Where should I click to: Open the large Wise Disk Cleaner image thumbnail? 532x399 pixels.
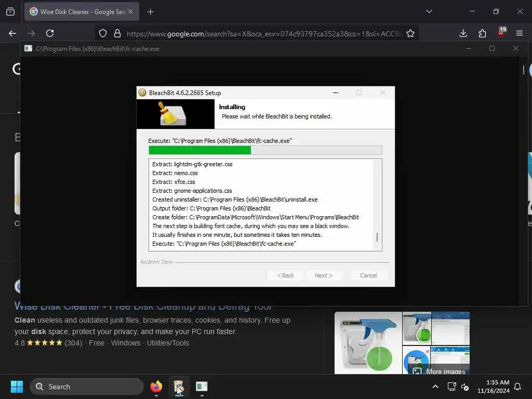pos(368,343)
